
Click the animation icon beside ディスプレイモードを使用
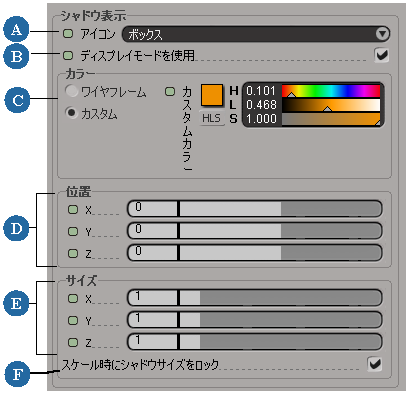(x=68, y=55)
